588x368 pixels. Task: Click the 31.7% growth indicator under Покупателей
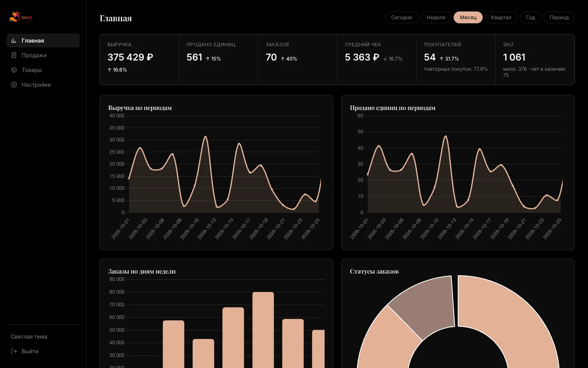(x=449, y=59)
